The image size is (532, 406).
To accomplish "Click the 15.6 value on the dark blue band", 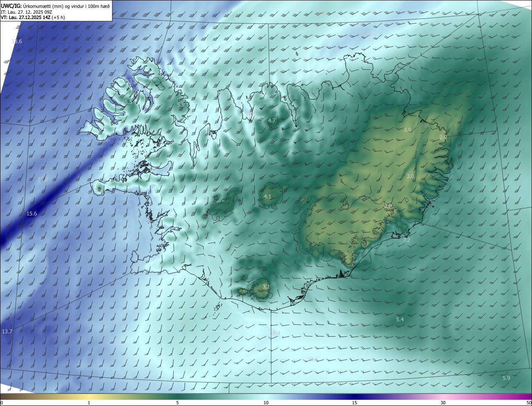I will click(32, 213).
